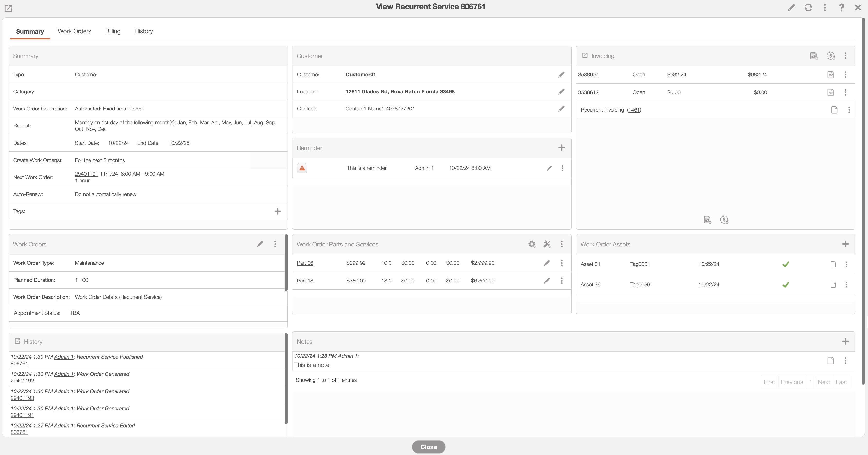Image resolution: width=868 pixels, height=455 pixels.
Task: Open the help question mark icon
Action: (x=841, y=7)
